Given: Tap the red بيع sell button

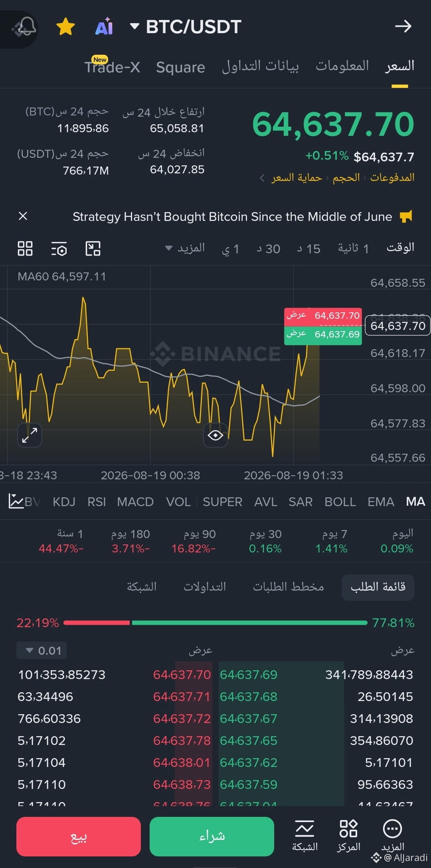Looking at the screenshot, I should [x=79, y=836].
